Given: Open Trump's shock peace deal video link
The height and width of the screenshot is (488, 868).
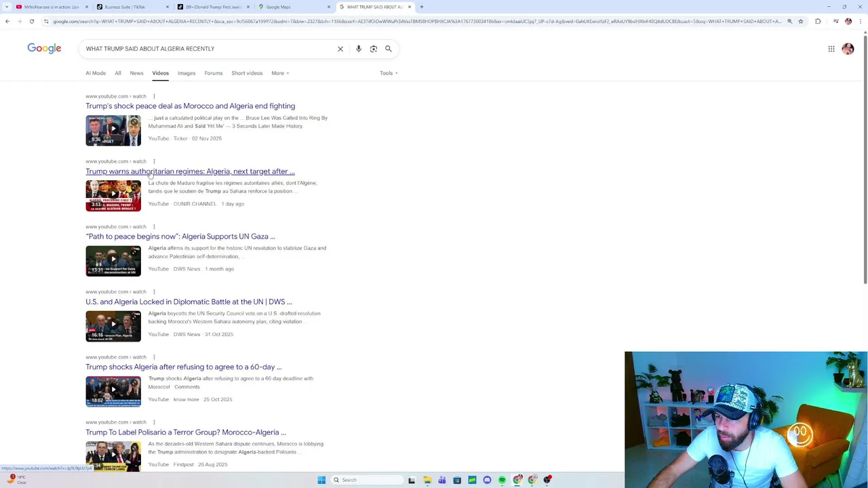Looking at the screenshot, I should pos(191,106).
